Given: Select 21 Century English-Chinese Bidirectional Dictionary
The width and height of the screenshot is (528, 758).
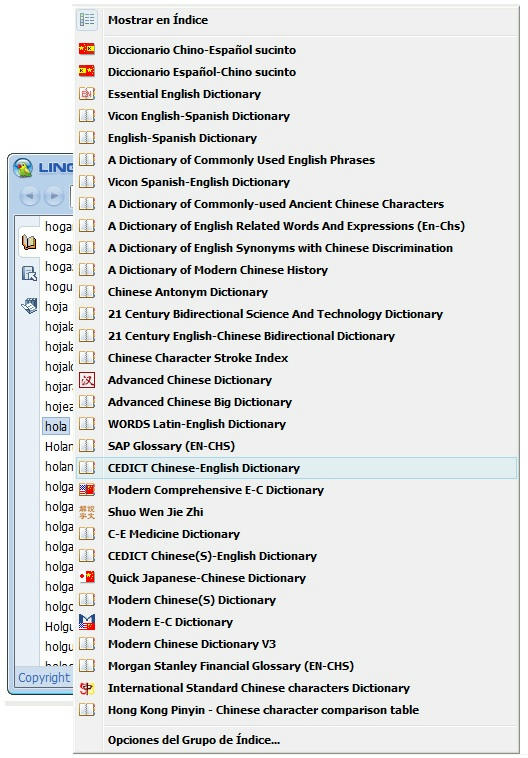Looking at the screenshot, I should click(296, 335).
